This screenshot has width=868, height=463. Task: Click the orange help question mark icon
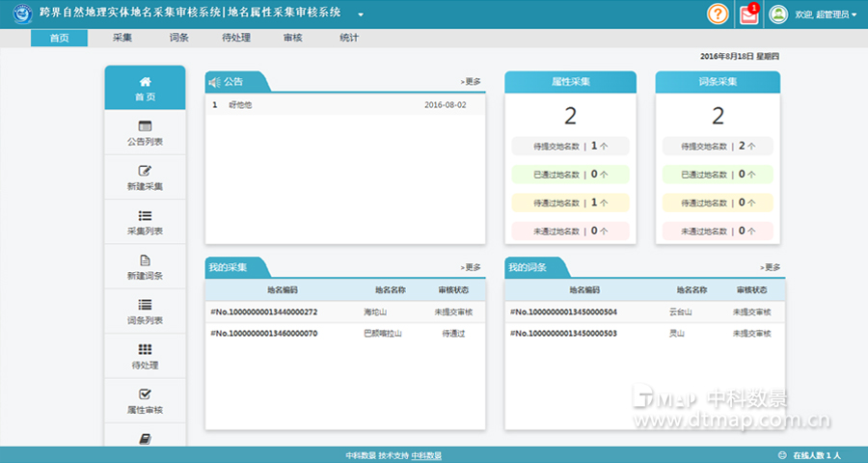point(718,14)
